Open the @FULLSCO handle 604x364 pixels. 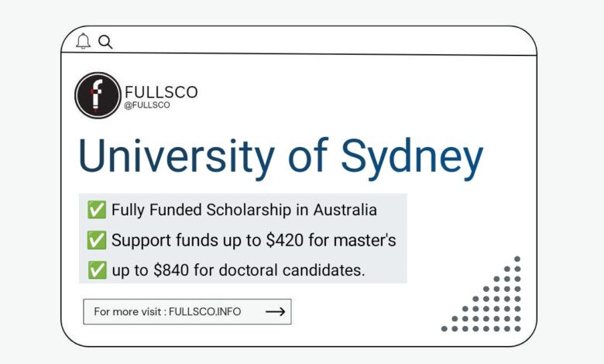click(x=147, y=105)
